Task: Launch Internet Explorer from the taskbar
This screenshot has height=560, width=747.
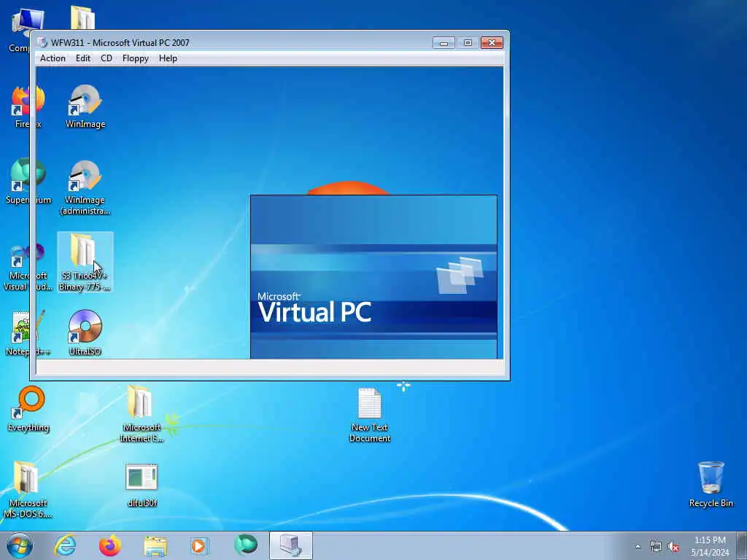Action: (x=65, y=545)
